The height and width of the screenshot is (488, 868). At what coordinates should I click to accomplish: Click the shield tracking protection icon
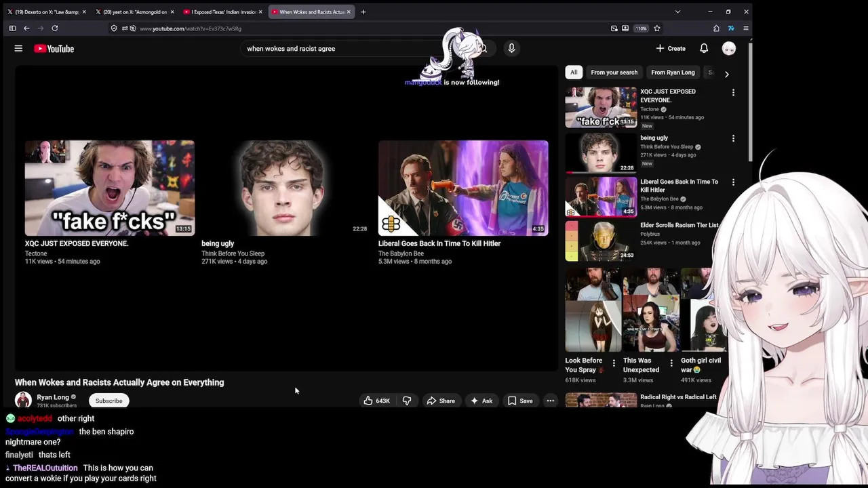tap(114, 28)
